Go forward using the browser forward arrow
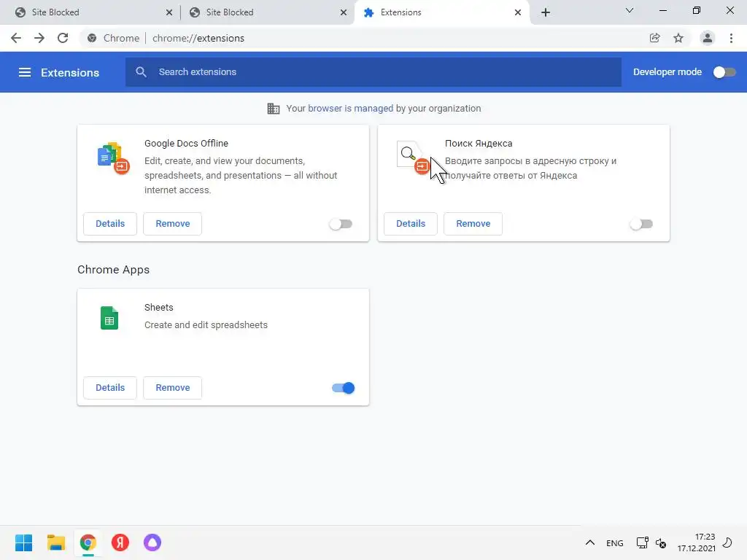 [x=39, y=38]
